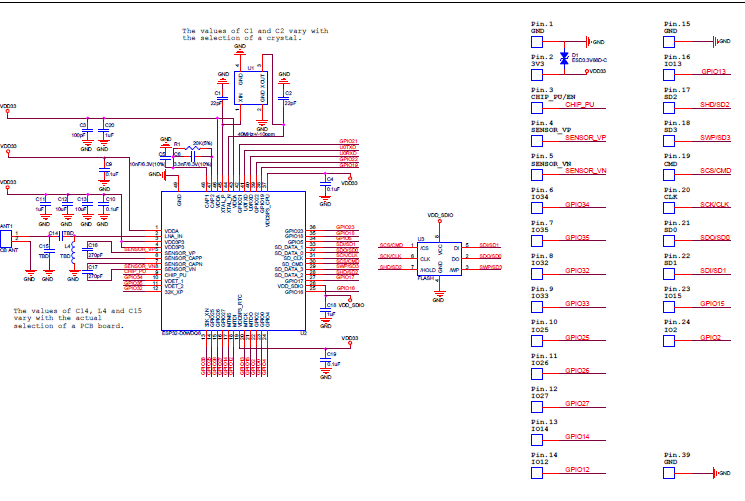Click the CHIP_PU net label beside Pin.3
745x501 pixels.
(579, 105)
